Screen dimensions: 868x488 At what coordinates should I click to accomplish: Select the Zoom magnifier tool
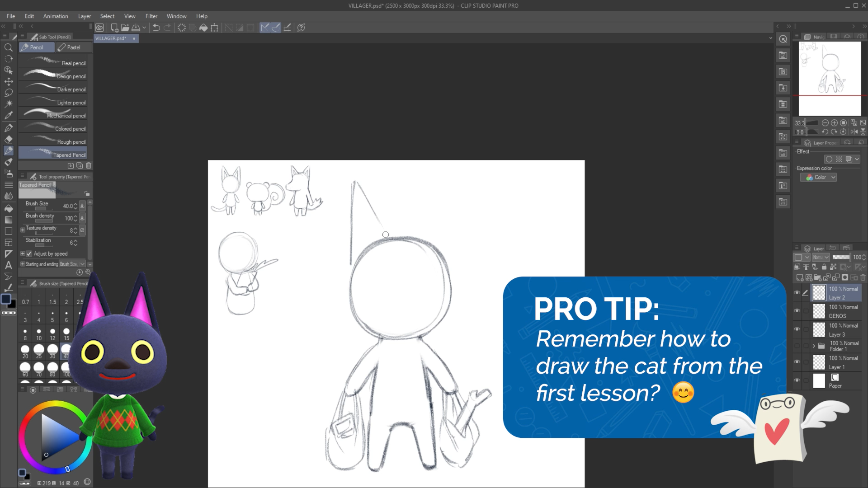click(x=8, y=47)
